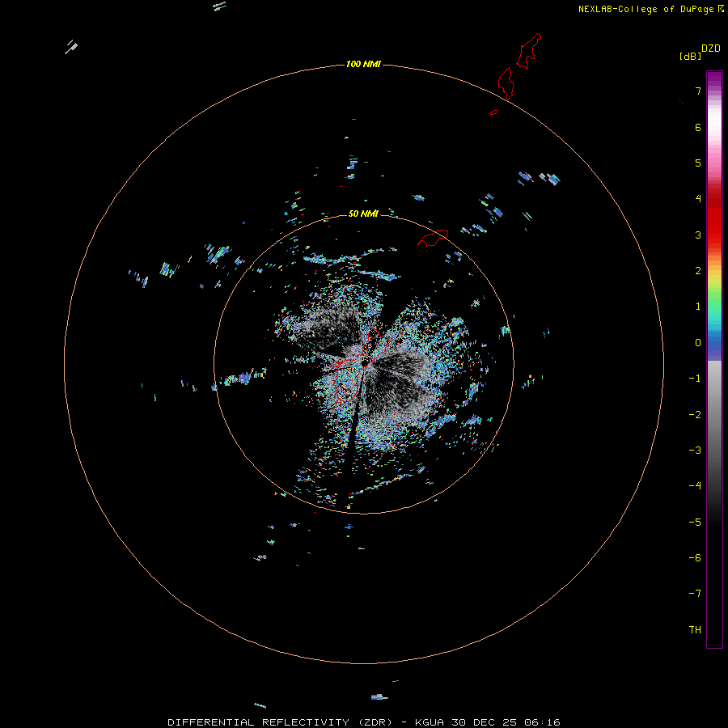The height and width of the screenshot is (728, 728).
Task: Click the -3 value on color scale
Action: (x=695, y=451)
